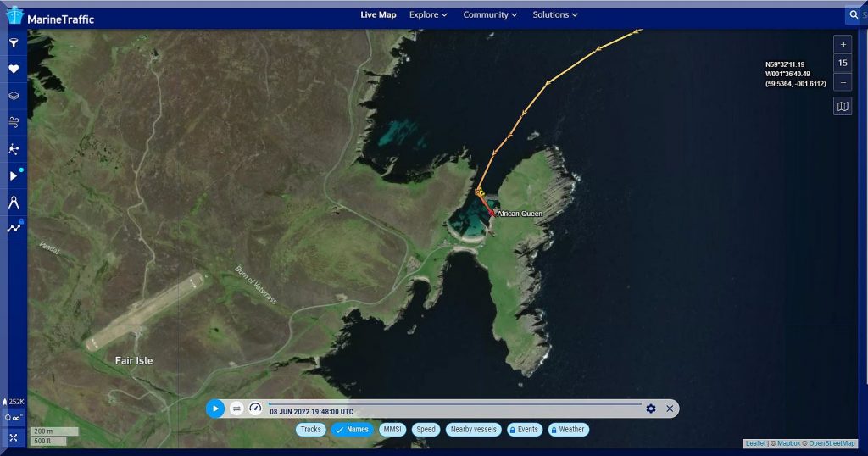Click the Nearby vessels button
The height and width of the screenshot is (456, 868).
click(x=473, y=430)
